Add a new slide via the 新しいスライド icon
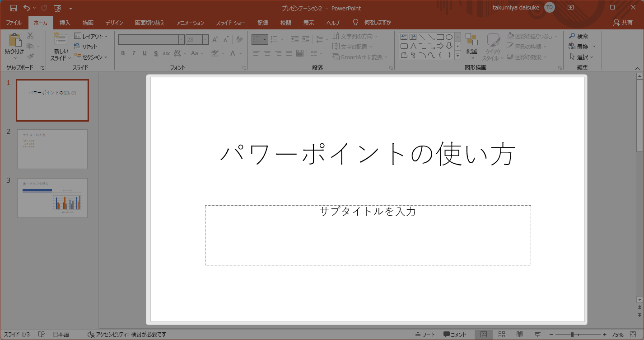Viewport: 644px width, 340px height. (61, 39)
